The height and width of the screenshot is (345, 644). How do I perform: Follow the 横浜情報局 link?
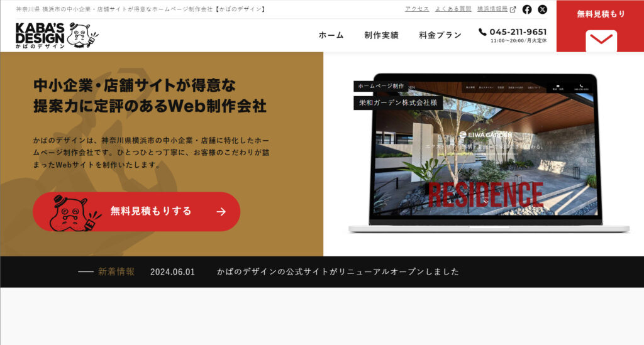pos(492,9)
